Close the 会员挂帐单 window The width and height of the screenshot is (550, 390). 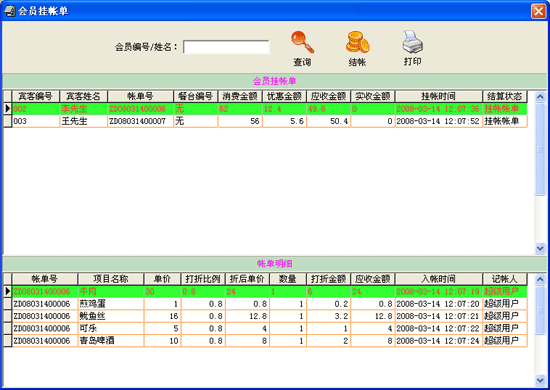point(538,11)
